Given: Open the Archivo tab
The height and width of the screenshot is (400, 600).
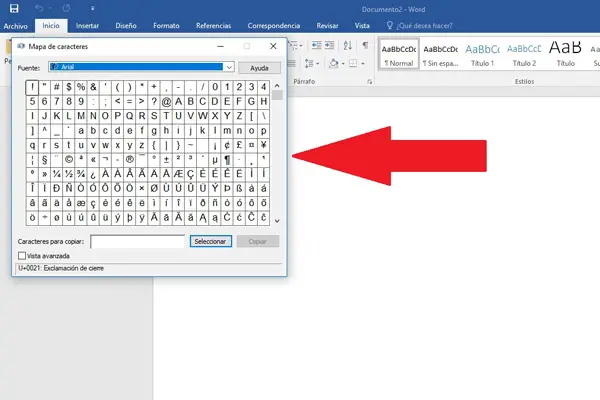Looking at the screenshot, I should click(x=16, y=26).
